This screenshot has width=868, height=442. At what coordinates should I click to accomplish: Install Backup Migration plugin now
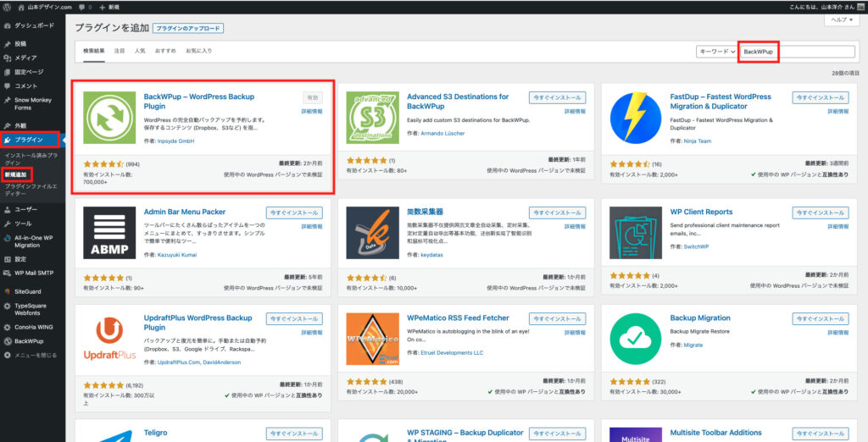coord(821,318)
